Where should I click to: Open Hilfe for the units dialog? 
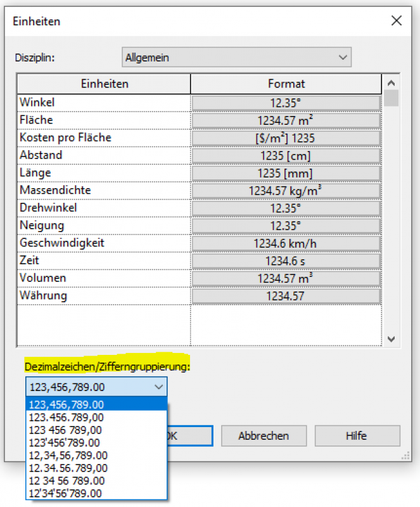point(357,436)
